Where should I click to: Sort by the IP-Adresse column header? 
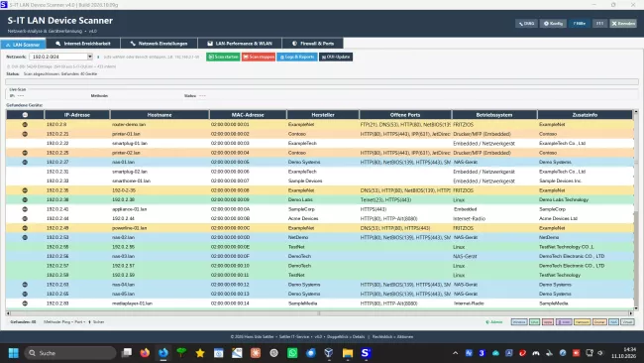click(x=77, y=115)
